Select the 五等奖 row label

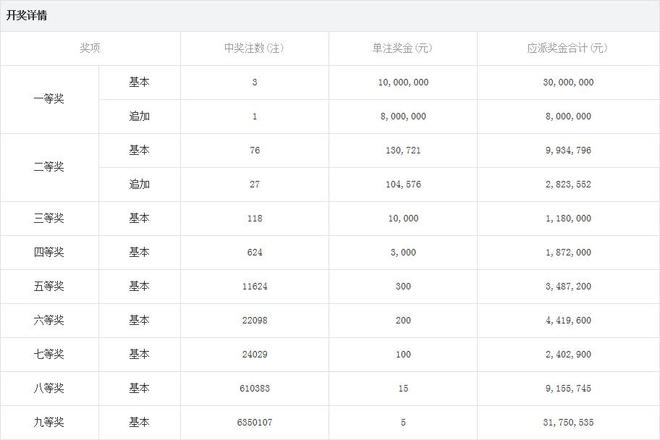49,286
